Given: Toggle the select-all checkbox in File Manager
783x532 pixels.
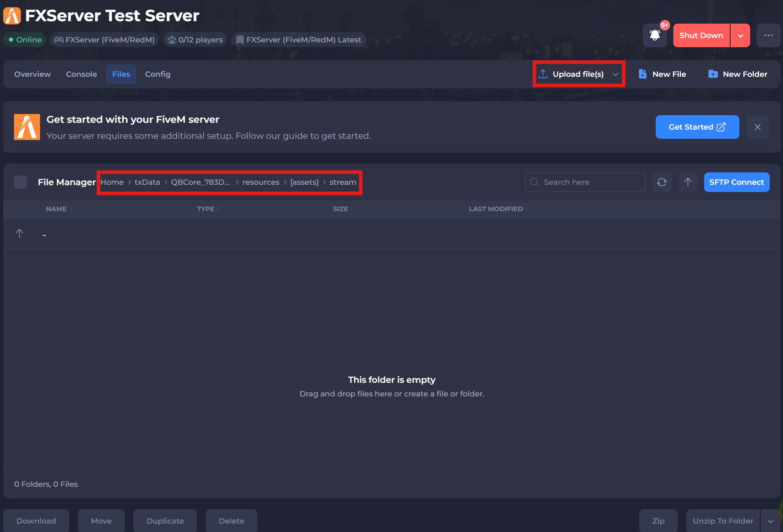Looking at the screenshot, I should coord(20,182).
